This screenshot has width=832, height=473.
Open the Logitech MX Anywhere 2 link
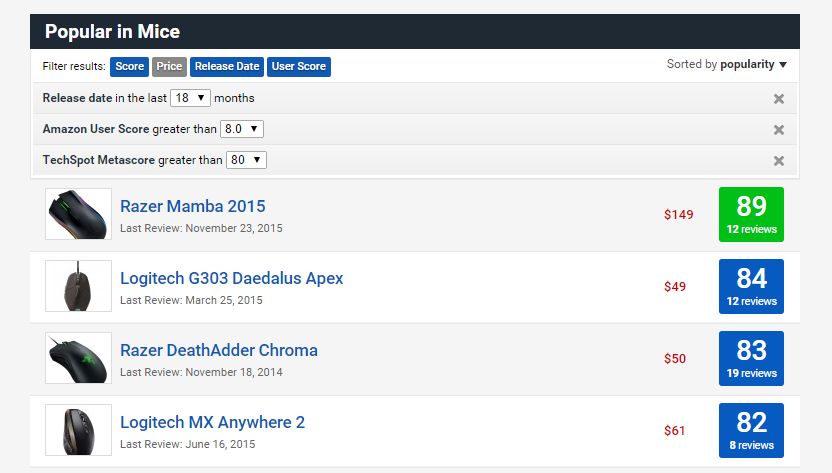212,423
